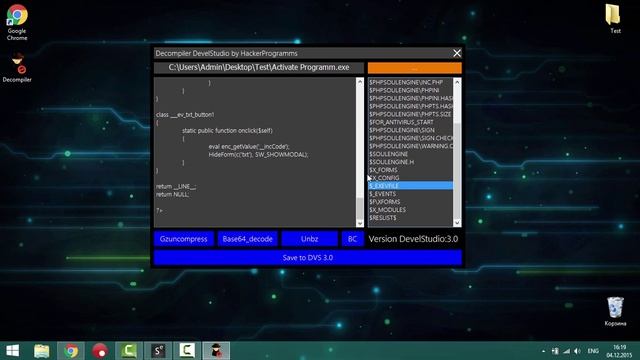This screenshot has height=360, width=640.
Task: Select $SOULENGINE.H list entry
Action: click(410, 162)
